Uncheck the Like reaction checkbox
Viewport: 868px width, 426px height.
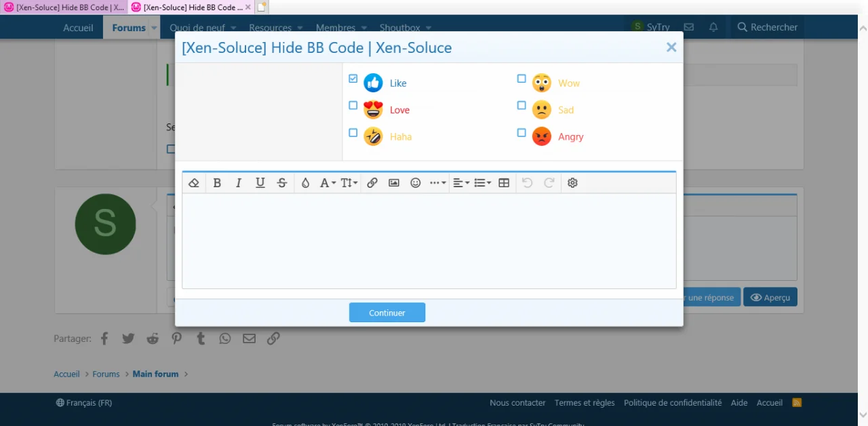[x=353, y=79]
